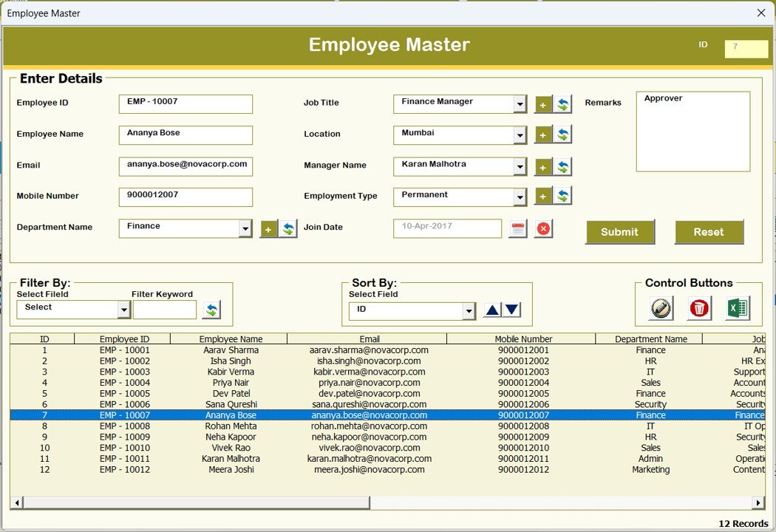Open the edit record pencil icon
The image size is (776, 532).
tap(659, 307)
